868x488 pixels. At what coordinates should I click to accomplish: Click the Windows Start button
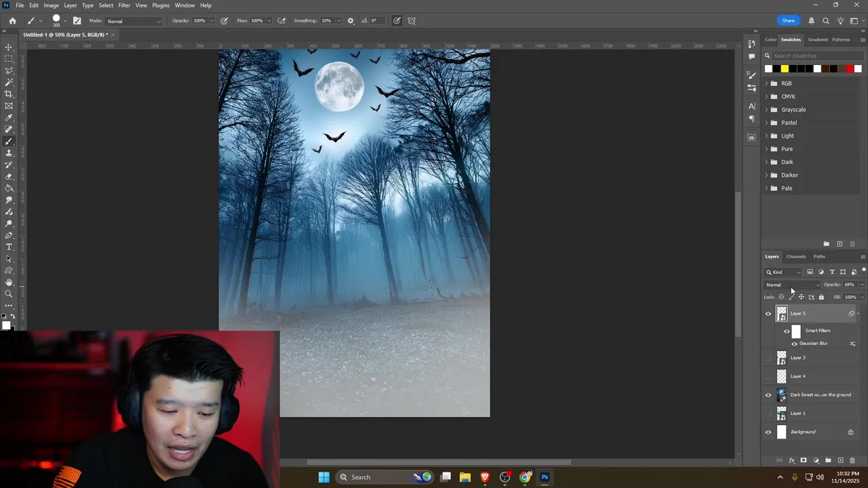pos(323,477)
